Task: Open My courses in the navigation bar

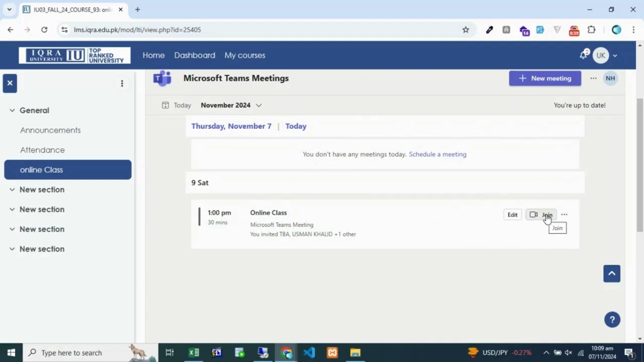Action: (245, 55)
